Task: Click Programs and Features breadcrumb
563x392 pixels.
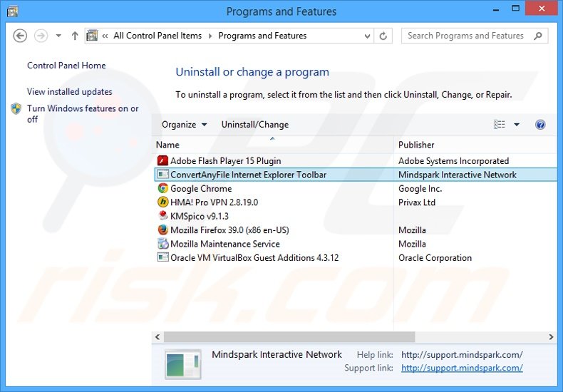Action: tap(262, 36)
